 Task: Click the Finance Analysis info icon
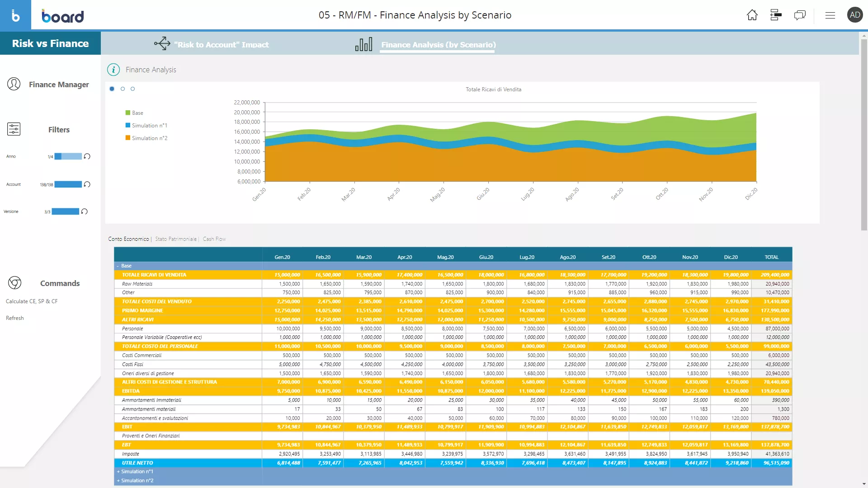pos(113,70)
